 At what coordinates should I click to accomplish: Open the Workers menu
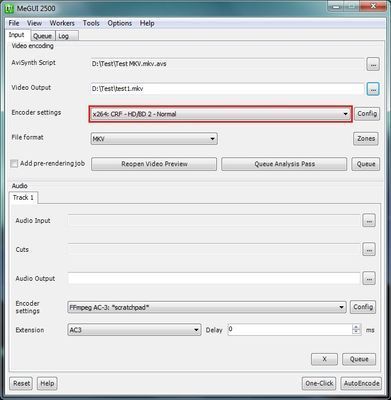62,23
